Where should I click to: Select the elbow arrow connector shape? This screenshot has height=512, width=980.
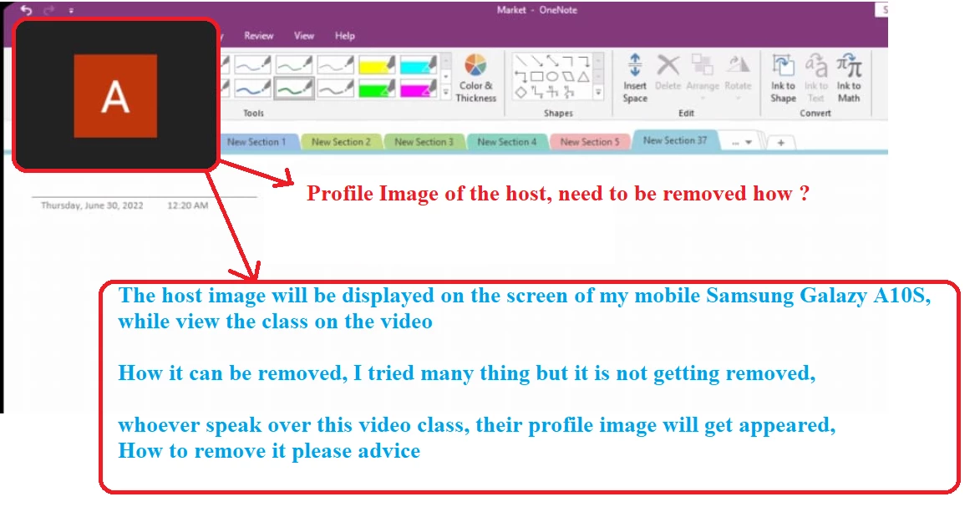[583, 61]
